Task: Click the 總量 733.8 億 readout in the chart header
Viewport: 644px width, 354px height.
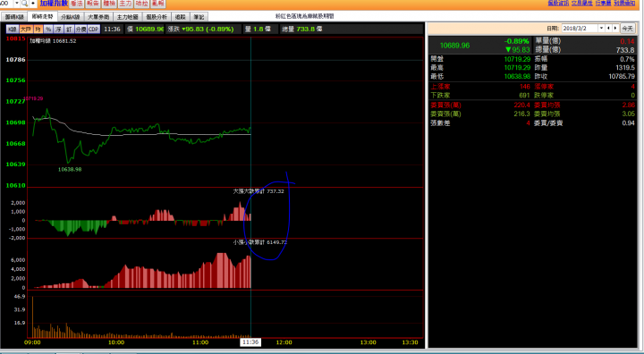Action: 302,29
